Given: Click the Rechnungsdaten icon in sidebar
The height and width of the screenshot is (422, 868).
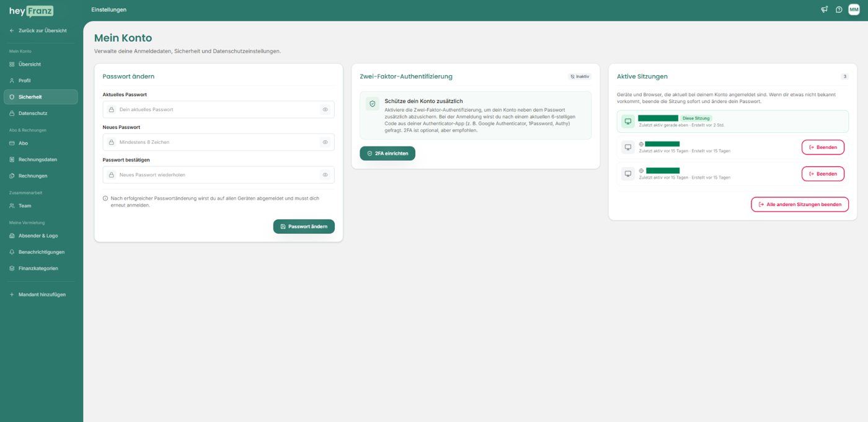Looking at the screenshot, I should pyautogui.click(x=12, y=159).
